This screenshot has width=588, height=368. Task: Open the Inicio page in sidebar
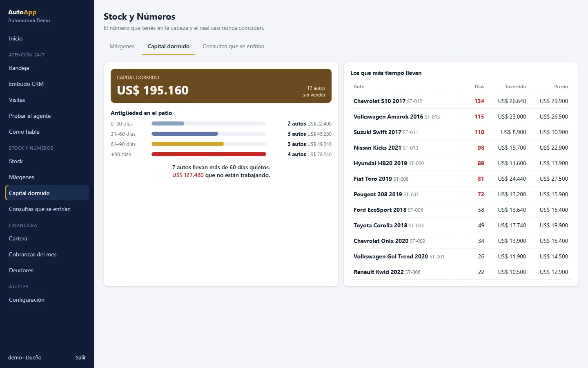[47, 38]
